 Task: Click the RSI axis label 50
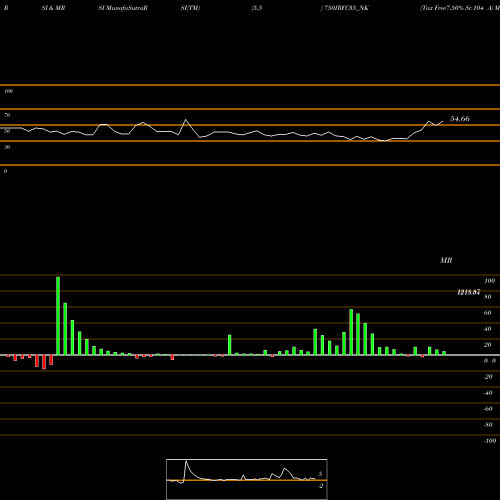tap(7, 131)
